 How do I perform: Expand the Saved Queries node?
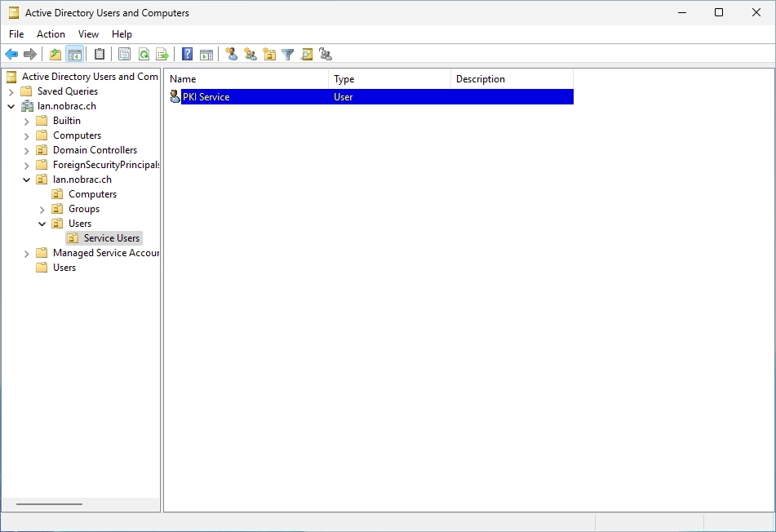click(x=11, y=91)
